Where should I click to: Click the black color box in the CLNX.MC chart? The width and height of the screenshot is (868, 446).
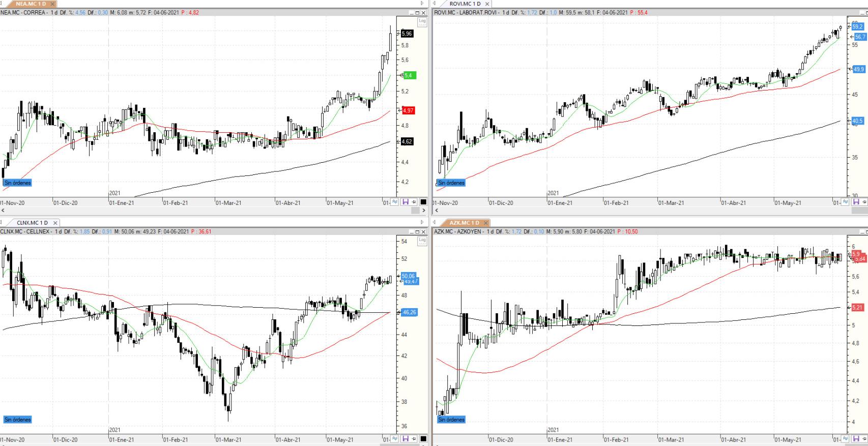(x=423, y=439)
